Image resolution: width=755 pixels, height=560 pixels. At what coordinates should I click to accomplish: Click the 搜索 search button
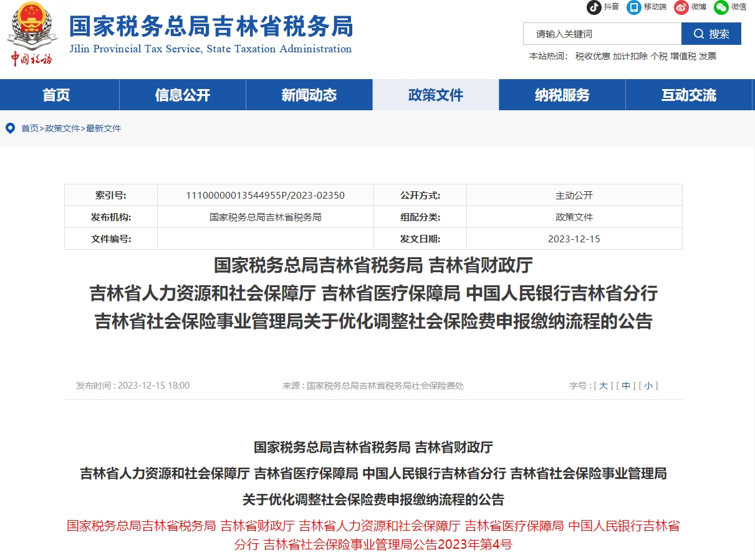(711, 34)
